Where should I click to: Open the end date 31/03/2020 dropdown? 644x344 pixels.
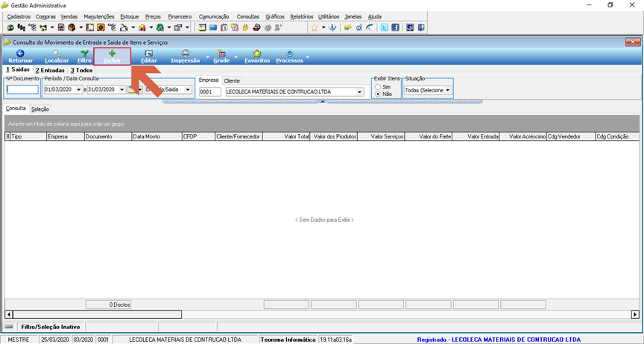(122, 89)
